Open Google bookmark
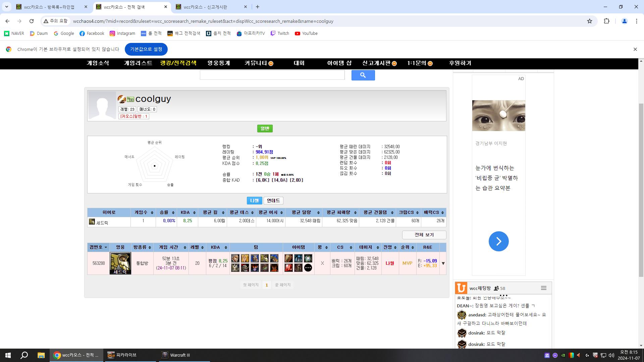Image resolution: width=644 pixels, height=362 pixels. coord(64,34)
